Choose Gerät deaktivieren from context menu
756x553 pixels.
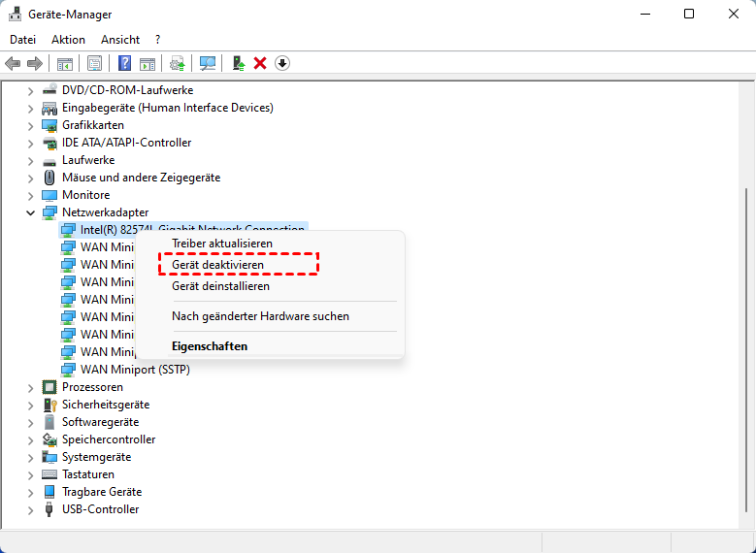tap(271, 265)
